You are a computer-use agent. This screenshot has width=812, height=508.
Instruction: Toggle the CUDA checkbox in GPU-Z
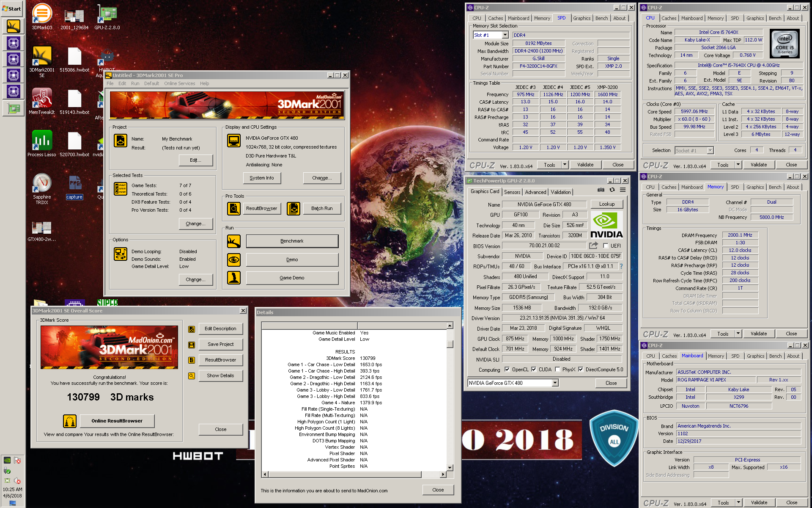[x=534, y=370]
